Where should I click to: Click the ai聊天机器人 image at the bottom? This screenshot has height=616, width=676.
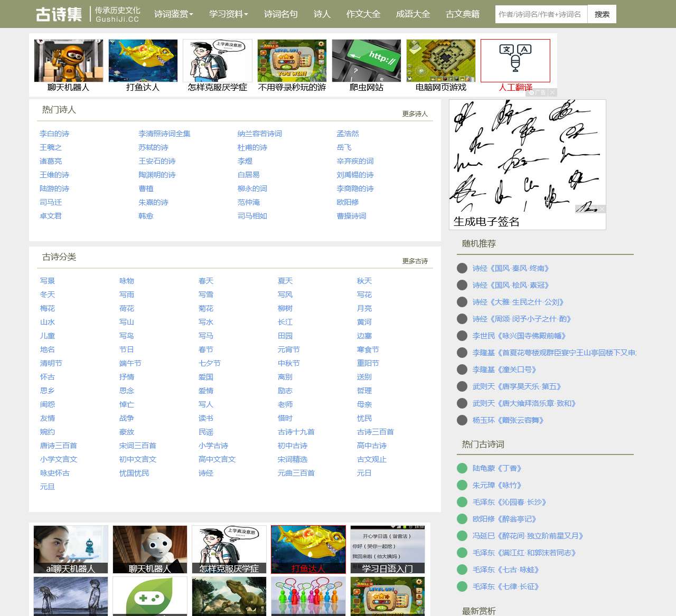tap(71, 549)
